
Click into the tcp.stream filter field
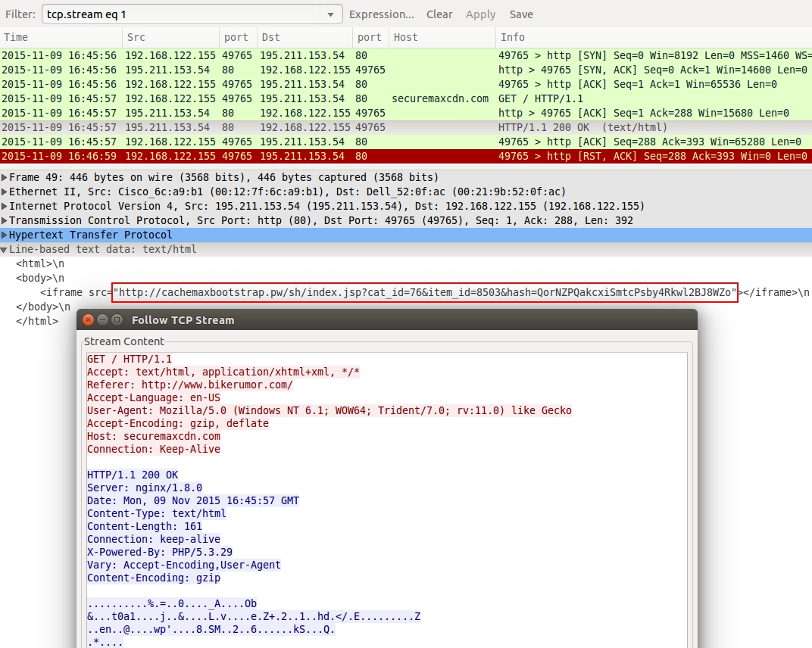pos(182,14)
